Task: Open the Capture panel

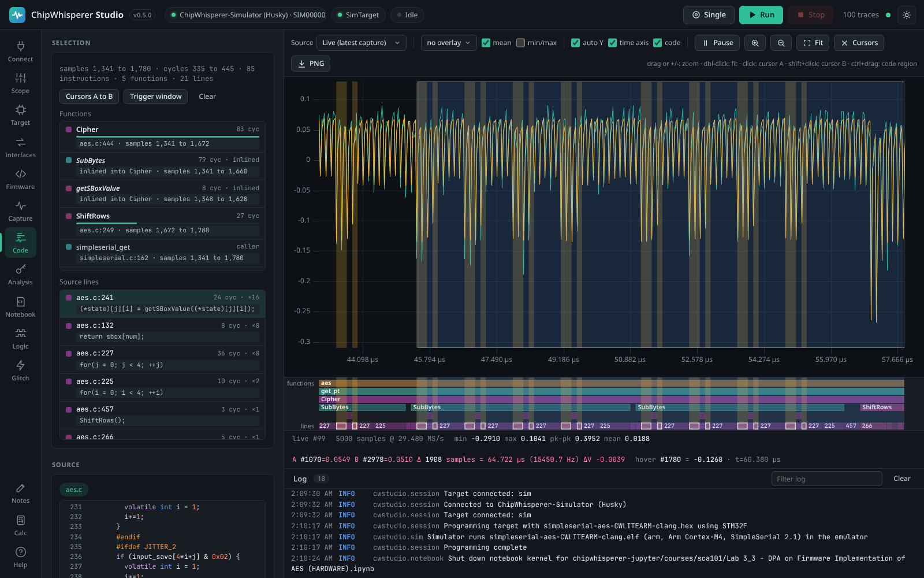Action: pyautogui.click(x=20, y=211)
